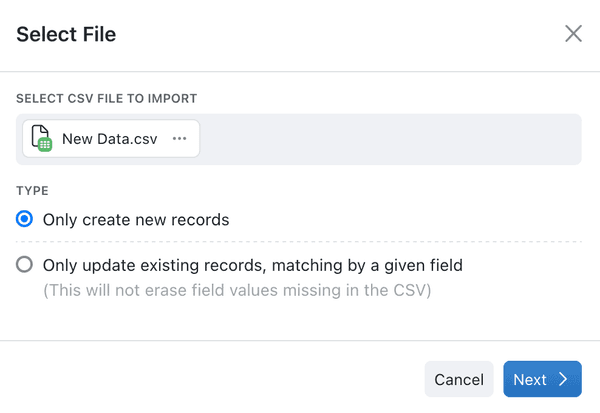Select the Only create new records radio
The image size is (600, 413).
[24, 219]
